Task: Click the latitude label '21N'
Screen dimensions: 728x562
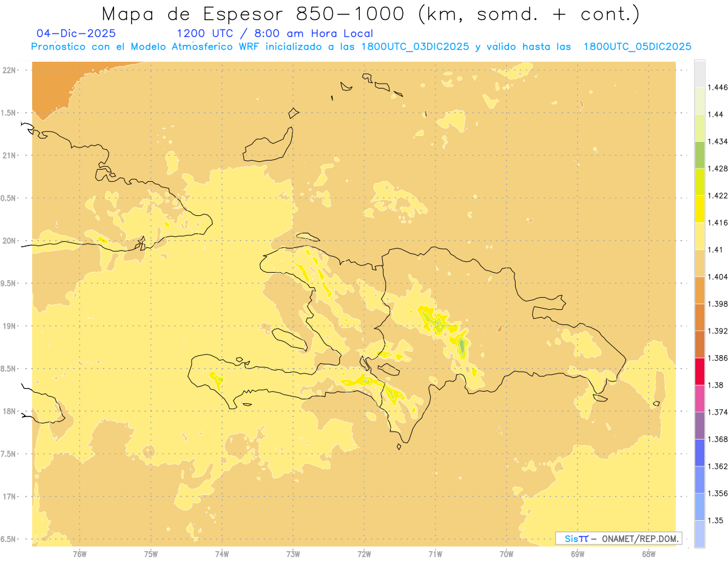Action: pyautogui.click(x=9, y=155)
